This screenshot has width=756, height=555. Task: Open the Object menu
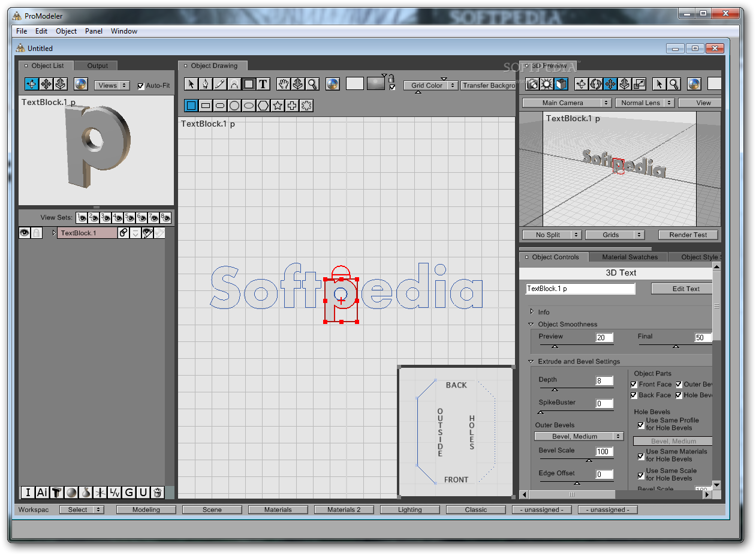pyautogui.click(x=67, y=31)
